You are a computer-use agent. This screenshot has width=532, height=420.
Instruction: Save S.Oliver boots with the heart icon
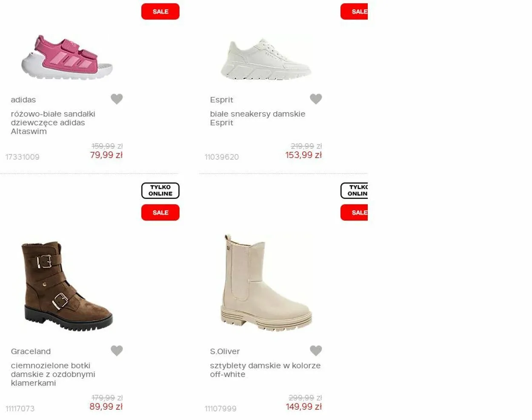point(316,351)
